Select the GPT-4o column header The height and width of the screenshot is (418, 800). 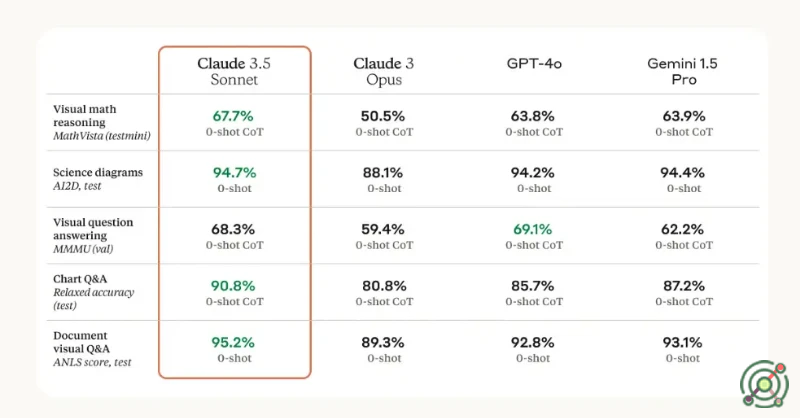pos(533,64)
